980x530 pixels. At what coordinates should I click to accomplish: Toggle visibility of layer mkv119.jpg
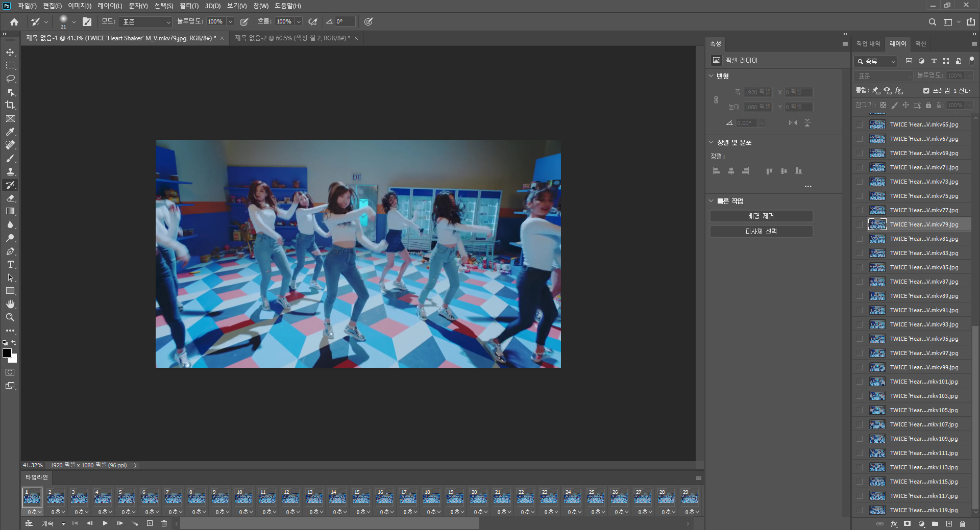point(860,510)
